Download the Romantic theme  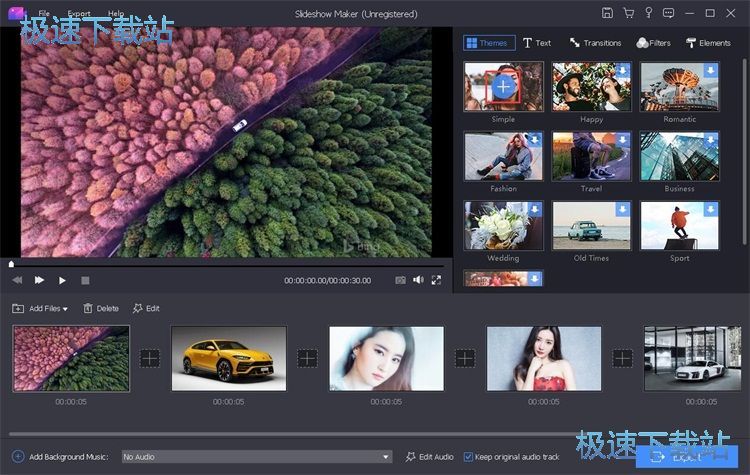pyautogui.click(x=711, y=71)
